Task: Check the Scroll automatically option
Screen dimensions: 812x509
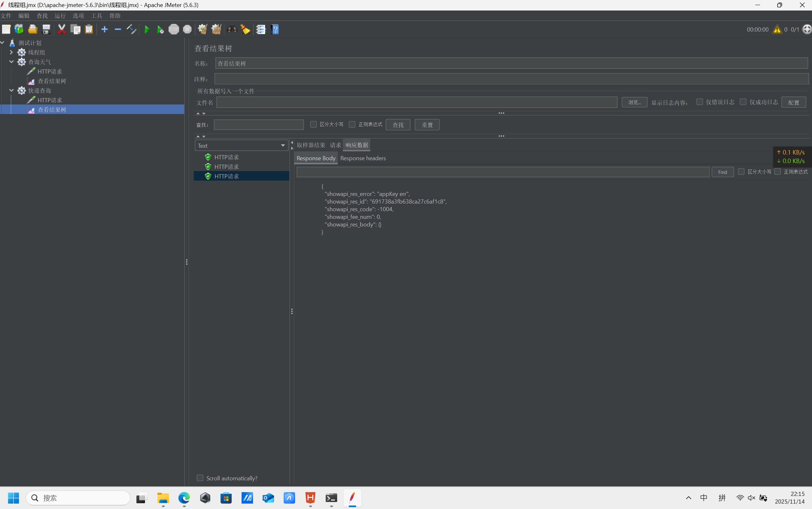Action: pos(200,478)
